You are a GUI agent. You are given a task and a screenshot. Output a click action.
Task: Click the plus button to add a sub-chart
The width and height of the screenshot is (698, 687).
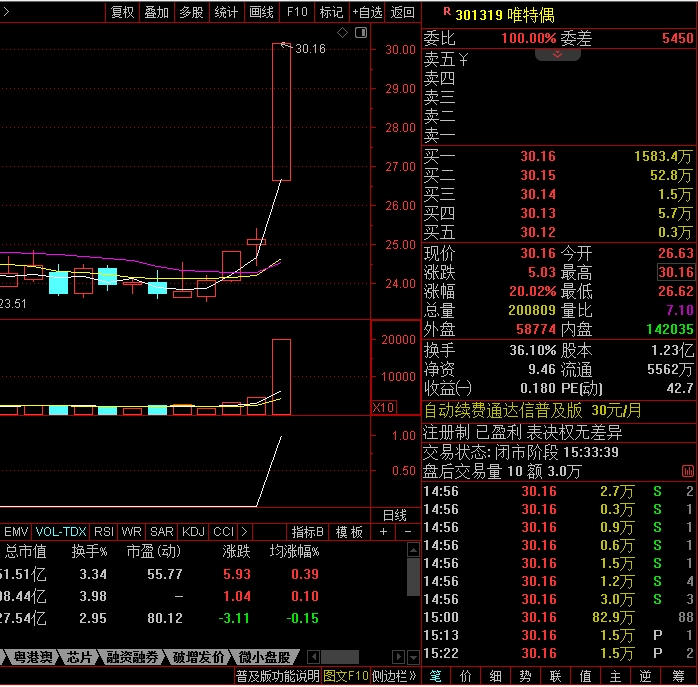coord(383,532)
